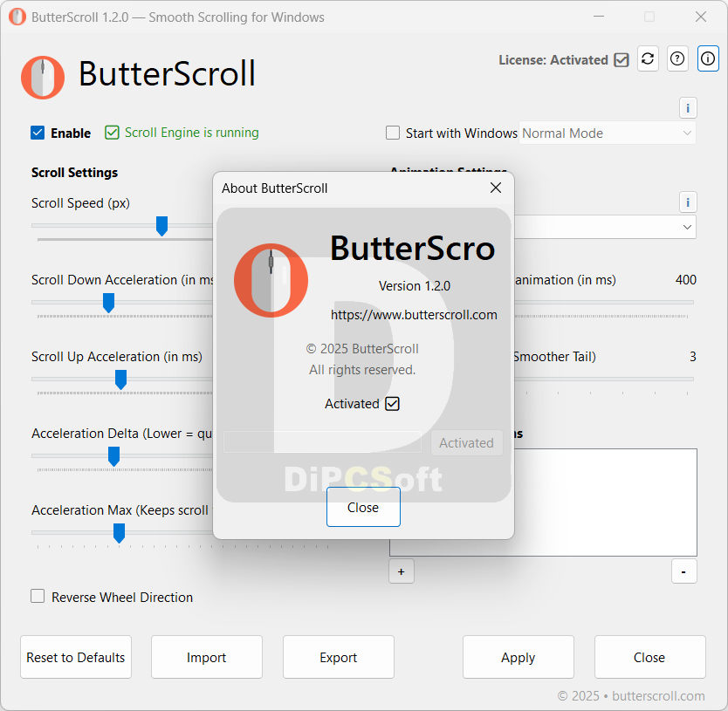Image resolution: width=728 pixels, height=711 pixels.
Task: Click the 'Version 1.2.0' text
Action: click(x=415, y=286)
